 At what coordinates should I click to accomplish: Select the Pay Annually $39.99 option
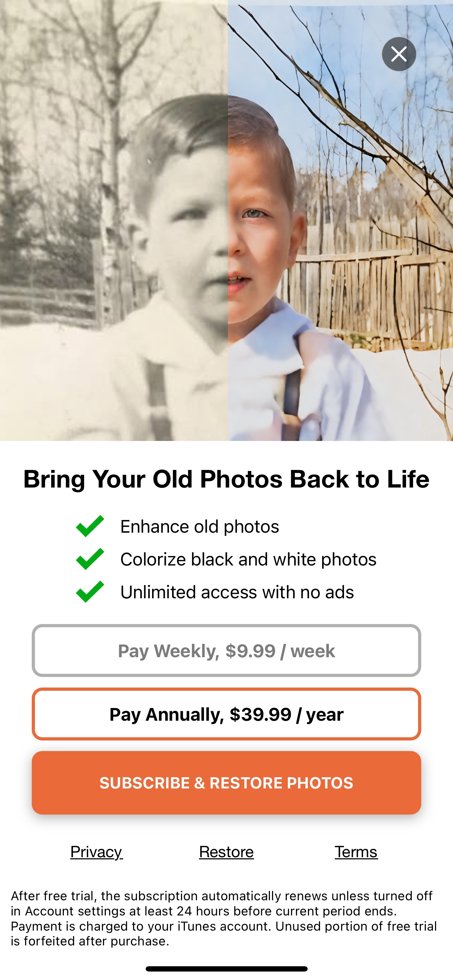(226, 714)
